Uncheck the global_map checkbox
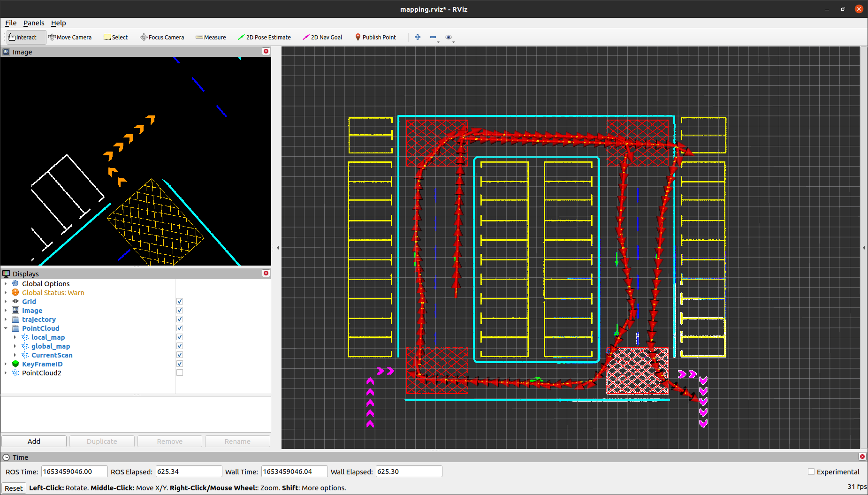 coord(180,346)
